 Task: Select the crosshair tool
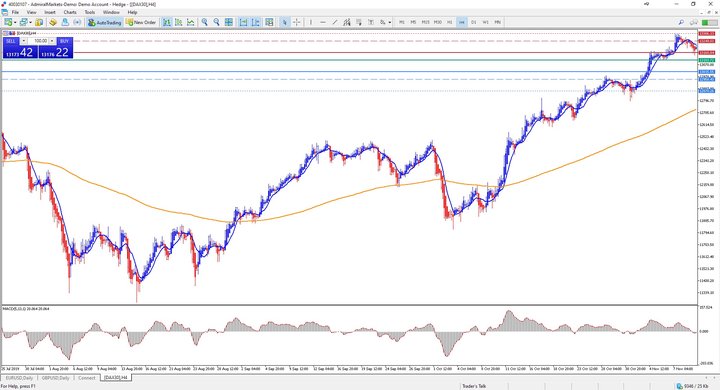click(297, 22)
